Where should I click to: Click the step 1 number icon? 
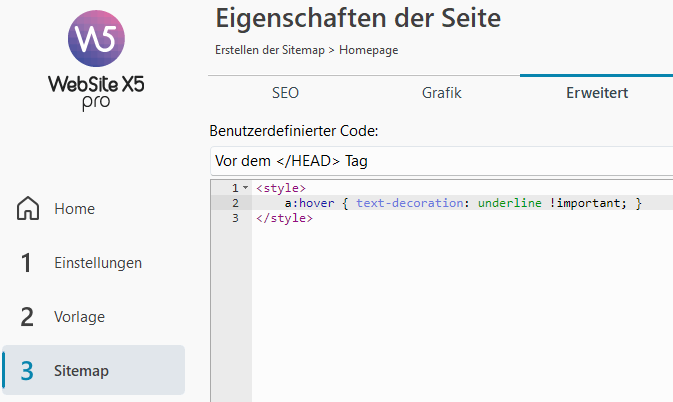click(x=27, y=263)
